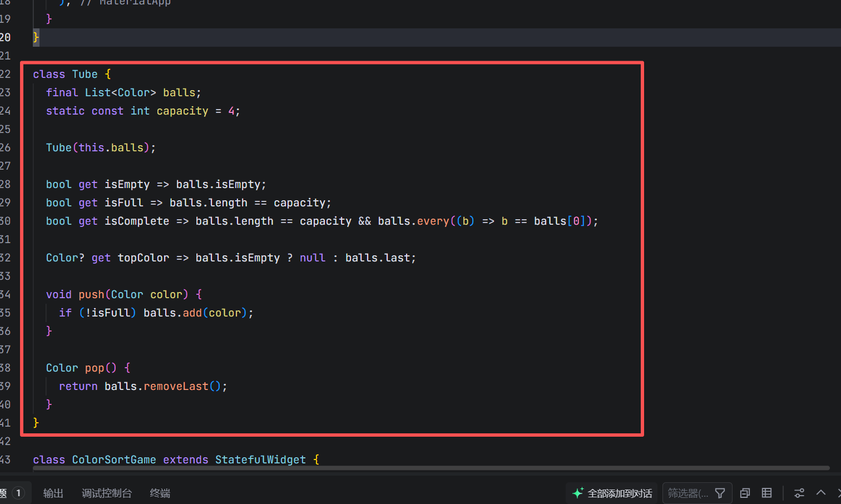
Task: Click 'ColorSortGame' class name
Action: click(x=114, y=459)
